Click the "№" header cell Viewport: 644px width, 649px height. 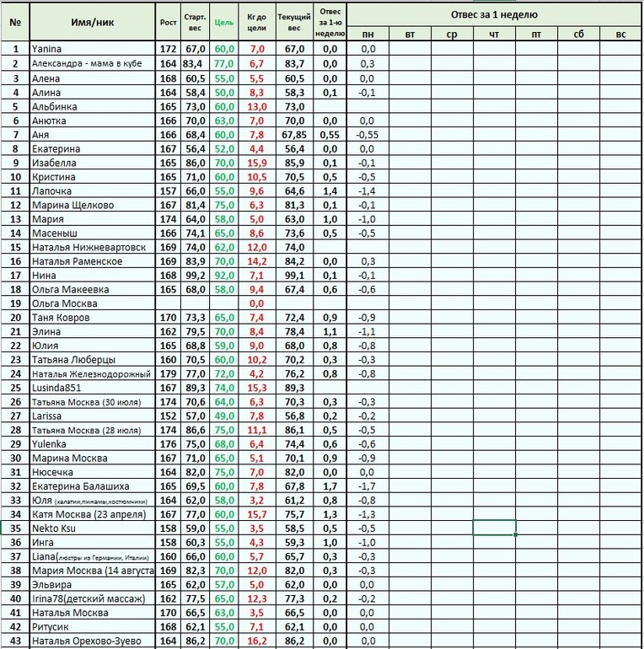[x=15, y=23]
